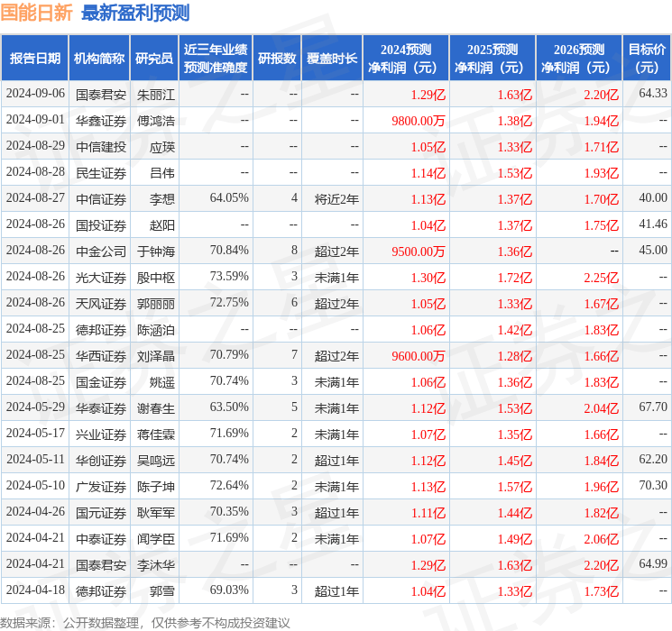
Task: Click institution 国投证券
Action: (101, 225)
